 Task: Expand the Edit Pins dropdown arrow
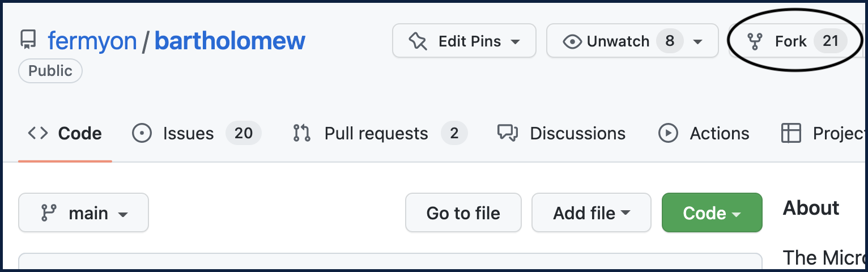tap(516, 42)
